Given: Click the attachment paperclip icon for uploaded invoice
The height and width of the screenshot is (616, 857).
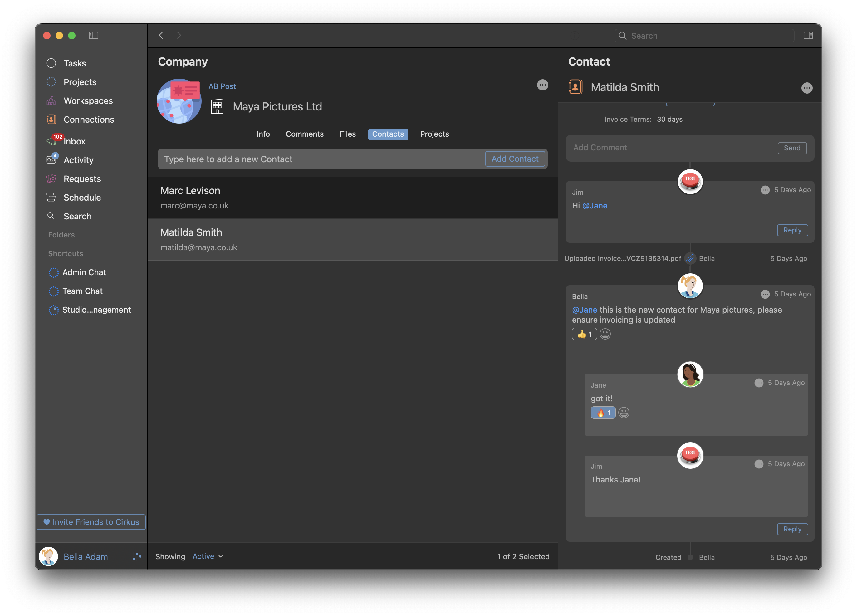Looking at the screenshot, I should [x=690, y=258].
